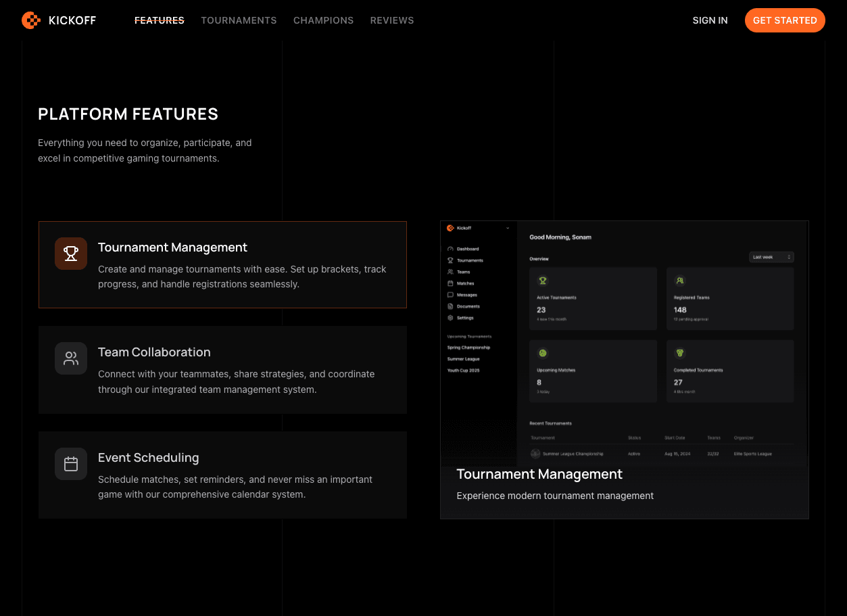Screen dimensions: 847x616
Task: Click the gear icon beside Settings in preview sidebar
Action: click(451, 318)
